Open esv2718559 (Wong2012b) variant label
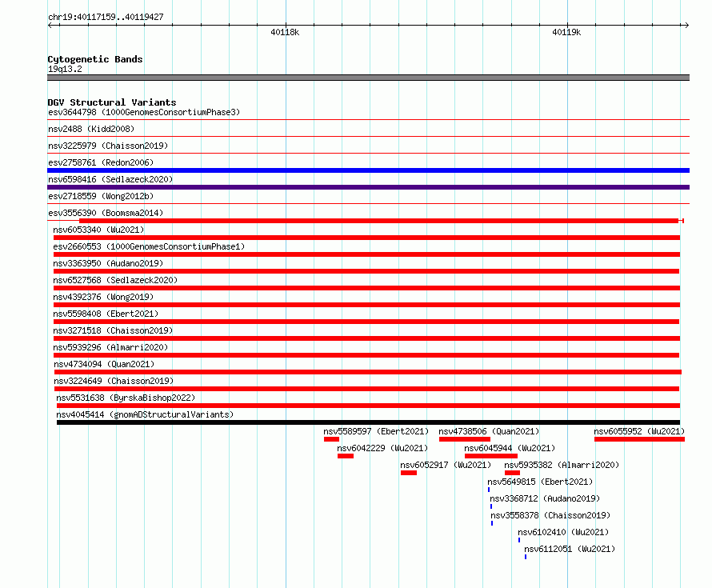This screenshot has height=588, width=712. point(101,196)
